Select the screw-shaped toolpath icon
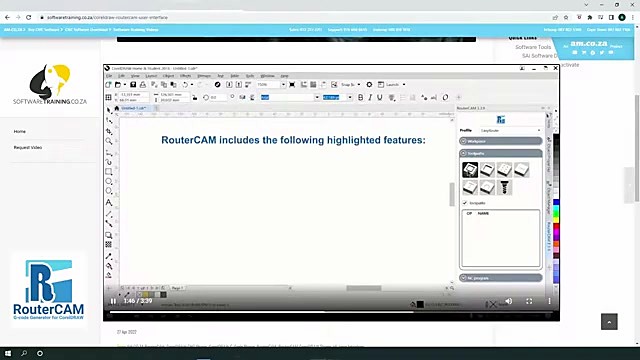Image resolution: width=640 pixels, height=360 pixels. (504, 187)
